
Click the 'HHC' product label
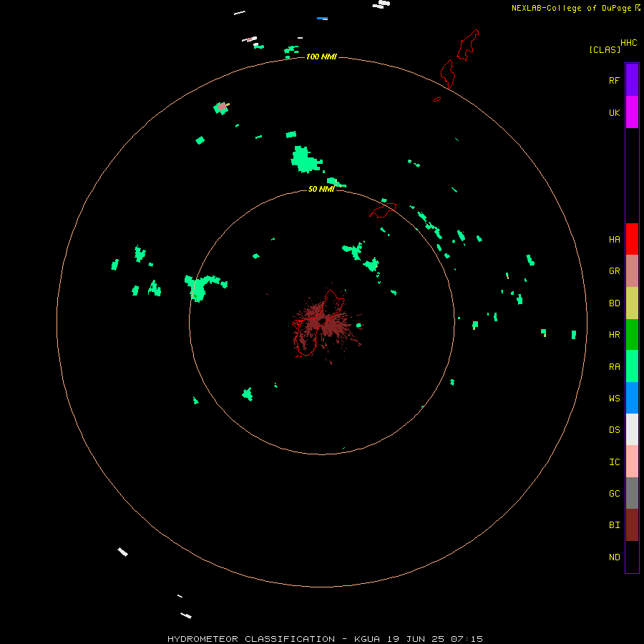coord(629,43)
